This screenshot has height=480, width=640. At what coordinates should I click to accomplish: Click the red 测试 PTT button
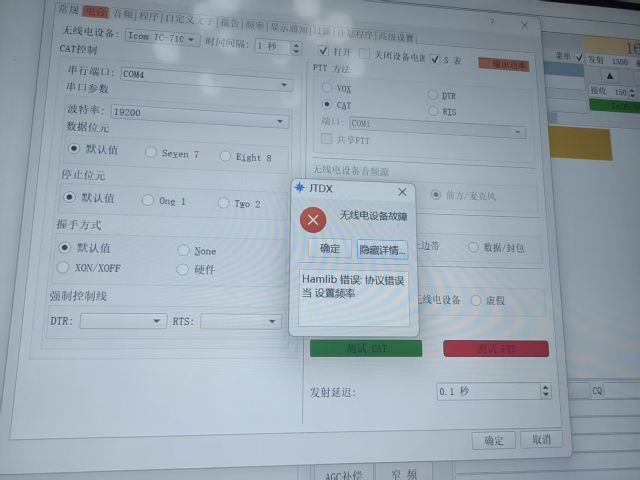[496, 349]
